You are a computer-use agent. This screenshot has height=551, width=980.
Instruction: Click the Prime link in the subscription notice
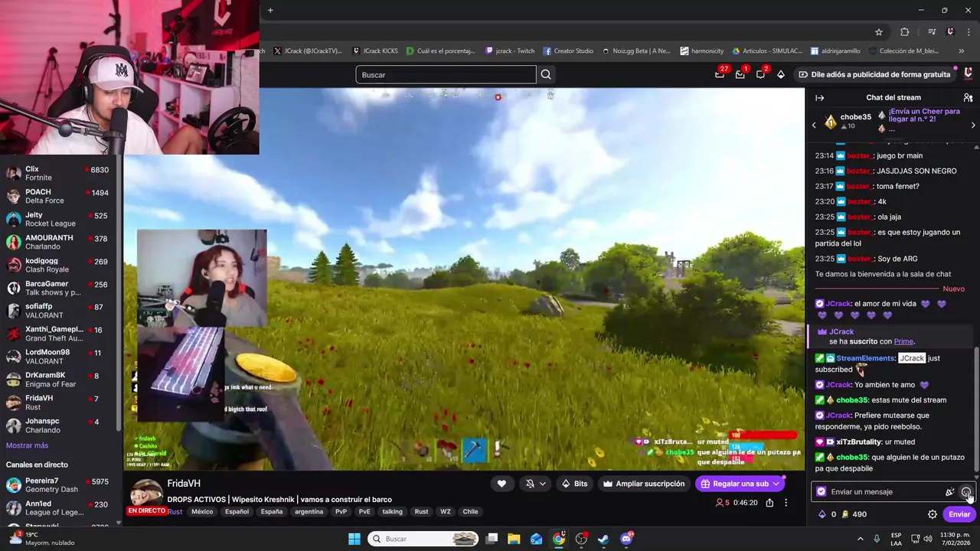pyautogui.click(x=903, y=341)
